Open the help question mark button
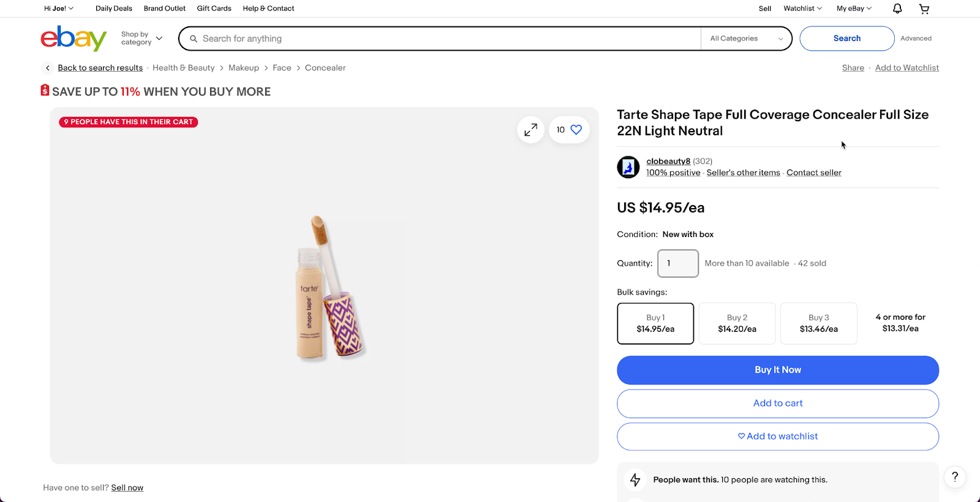The height and width of the screenshot is (502, 980). point(955,477)
